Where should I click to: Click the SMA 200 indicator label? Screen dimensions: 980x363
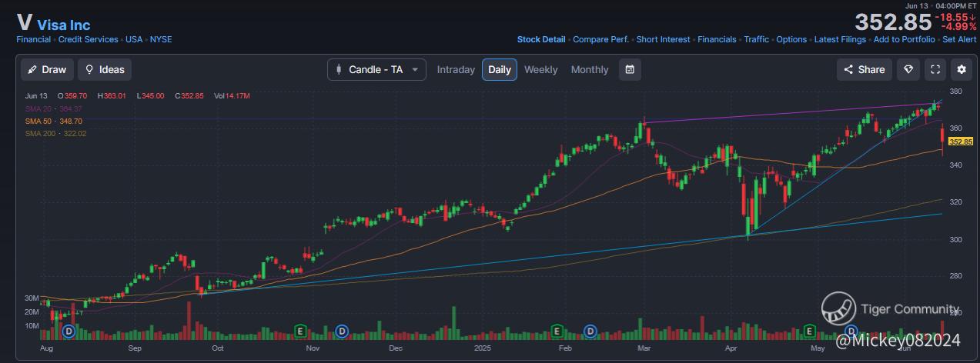click(x=55, y=134)
